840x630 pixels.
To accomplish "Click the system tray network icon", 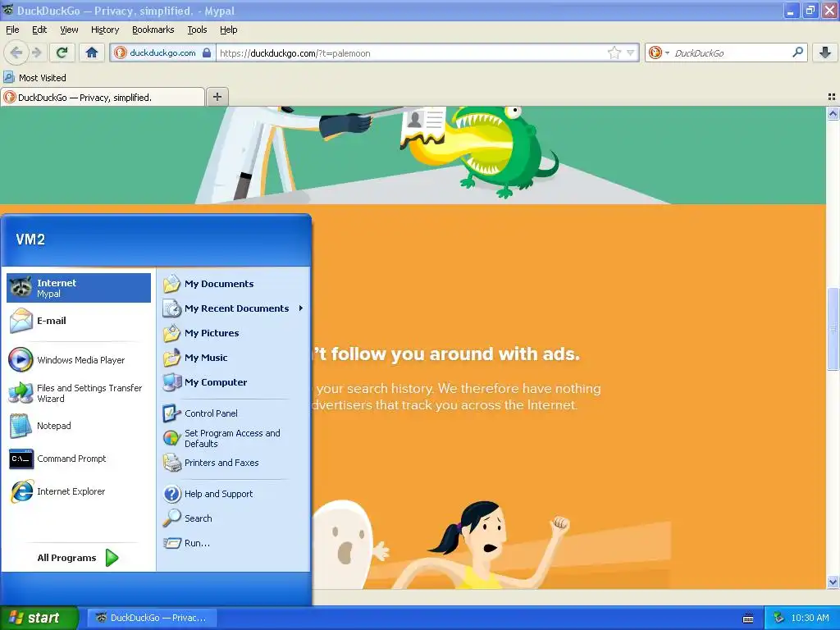I will [x=779, y=618].
